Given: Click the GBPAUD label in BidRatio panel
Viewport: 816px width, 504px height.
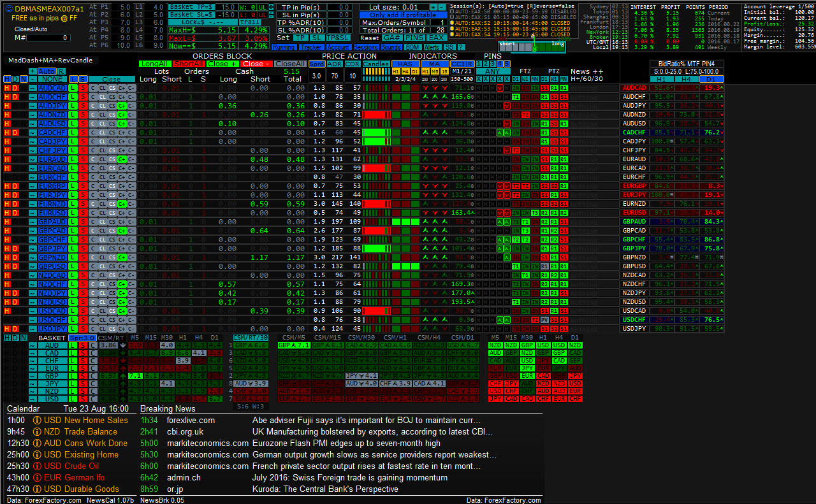Looking at the screenshot, I should [634, 222].
